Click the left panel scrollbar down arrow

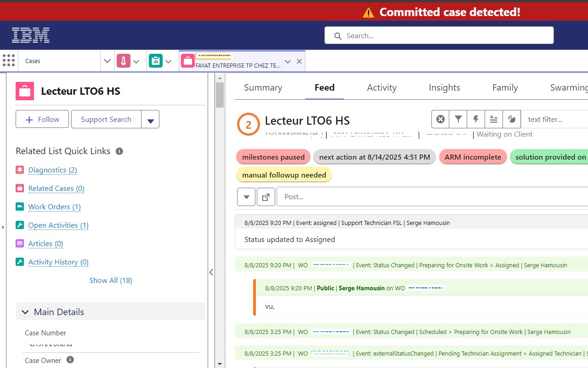click(x=220, y=364)
